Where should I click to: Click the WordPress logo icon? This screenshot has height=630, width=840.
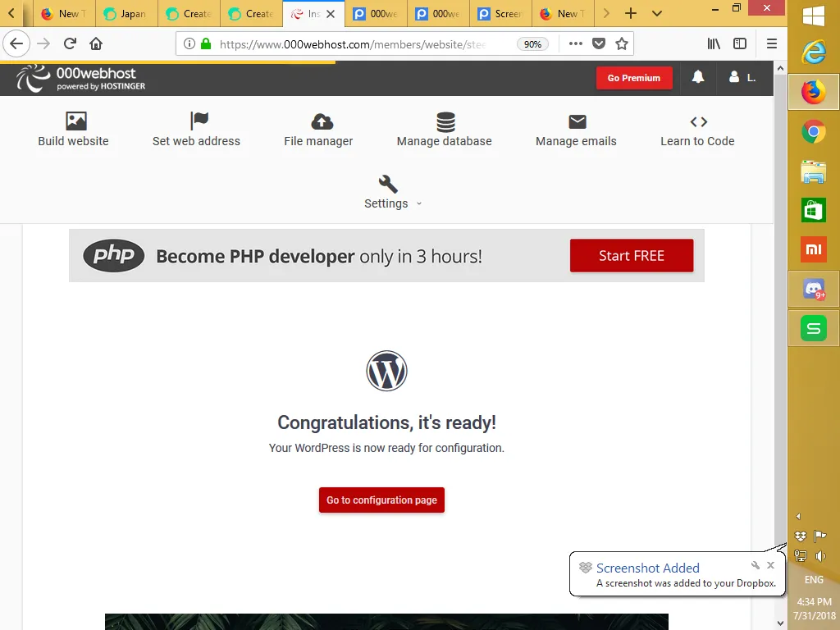tap(386, 371)
